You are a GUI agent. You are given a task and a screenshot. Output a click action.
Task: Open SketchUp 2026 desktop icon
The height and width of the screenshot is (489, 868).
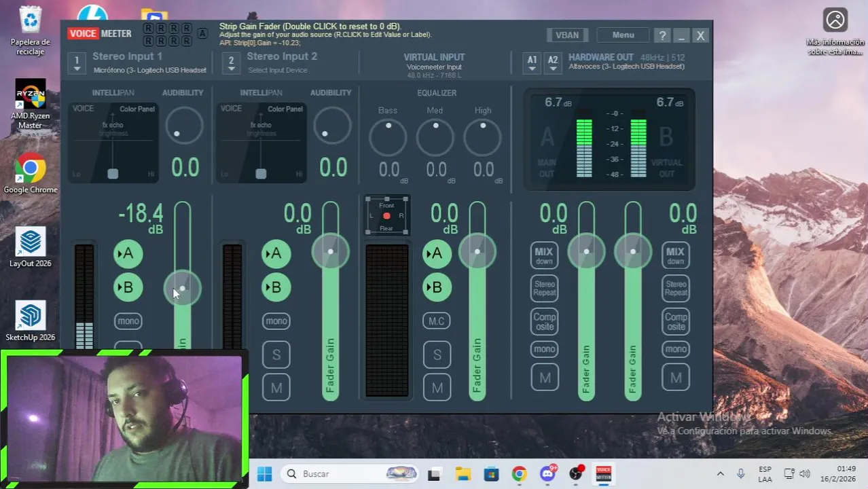pos(31,321)
